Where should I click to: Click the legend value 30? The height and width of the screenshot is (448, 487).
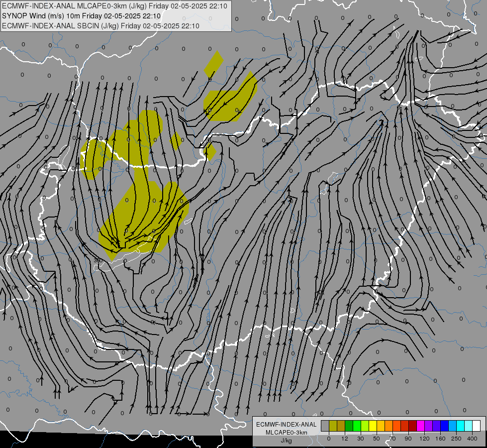pos(361,439)
